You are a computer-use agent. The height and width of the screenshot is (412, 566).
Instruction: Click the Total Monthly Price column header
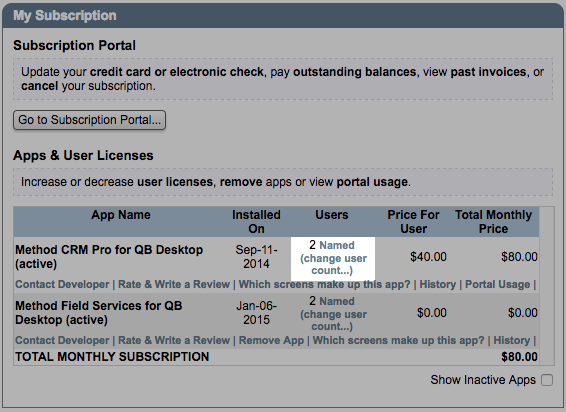[x=493, y=222]
